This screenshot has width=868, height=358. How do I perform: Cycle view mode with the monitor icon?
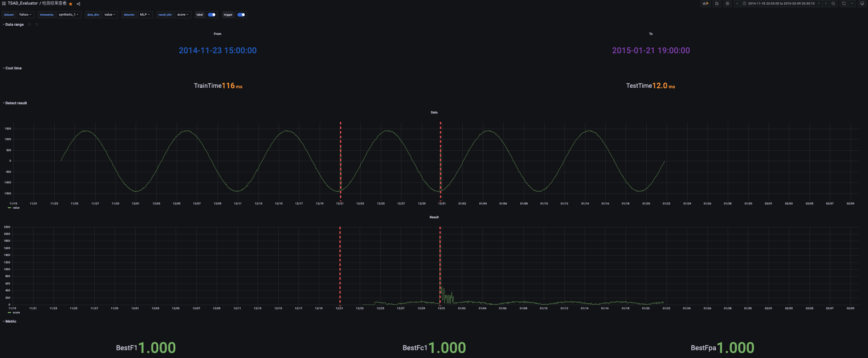[862, 3]
